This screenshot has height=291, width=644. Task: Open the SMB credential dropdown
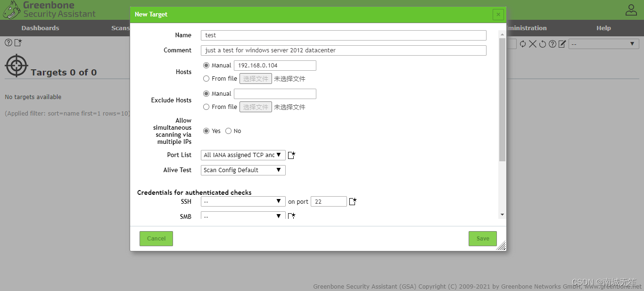click(243, 216)
